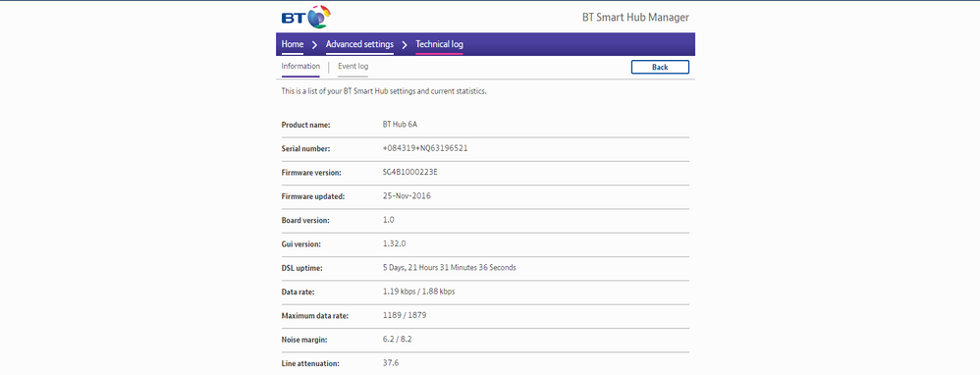The height and width of the screenshot is (375, 980).
Task: Open Advanced settings breadcrumb
Action: 360,44
